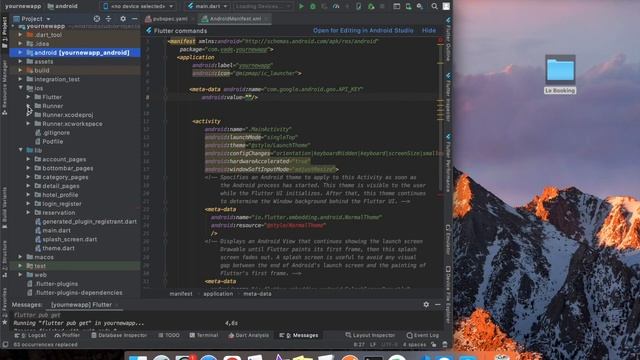Image resolution: width=640 pixels, height=360 pixels.
Task: Expand the hotel_profile folder
Action: [x=28, y=195]
